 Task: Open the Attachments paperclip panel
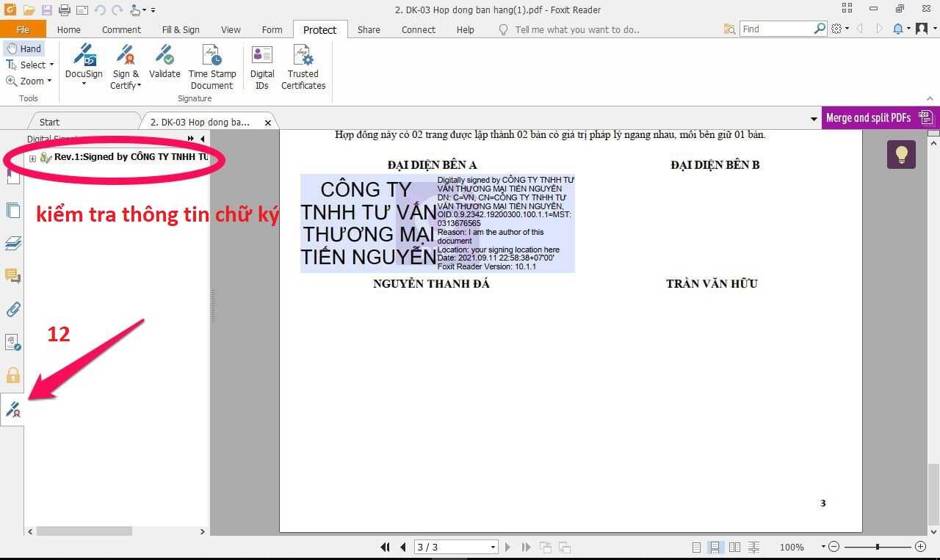(12, 309)
